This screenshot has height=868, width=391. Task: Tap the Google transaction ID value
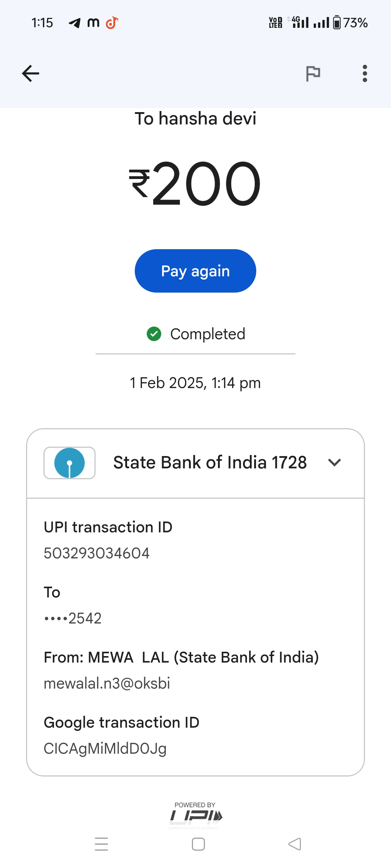(x=105, y=749)
